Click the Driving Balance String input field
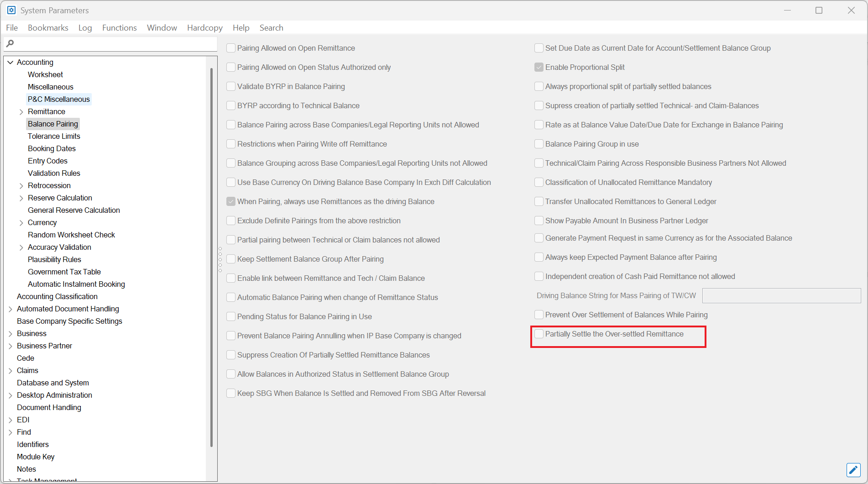 [x=781, y=296]
